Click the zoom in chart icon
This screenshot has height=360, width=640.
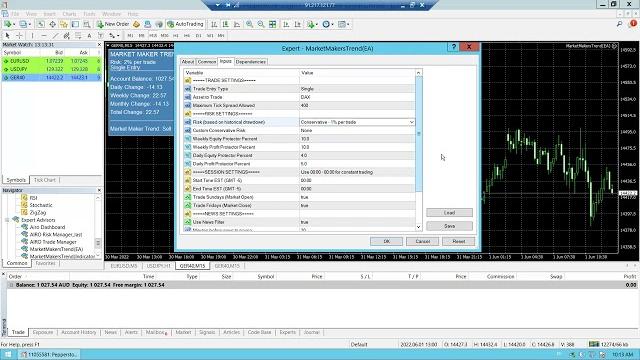(x=249, y=24)
